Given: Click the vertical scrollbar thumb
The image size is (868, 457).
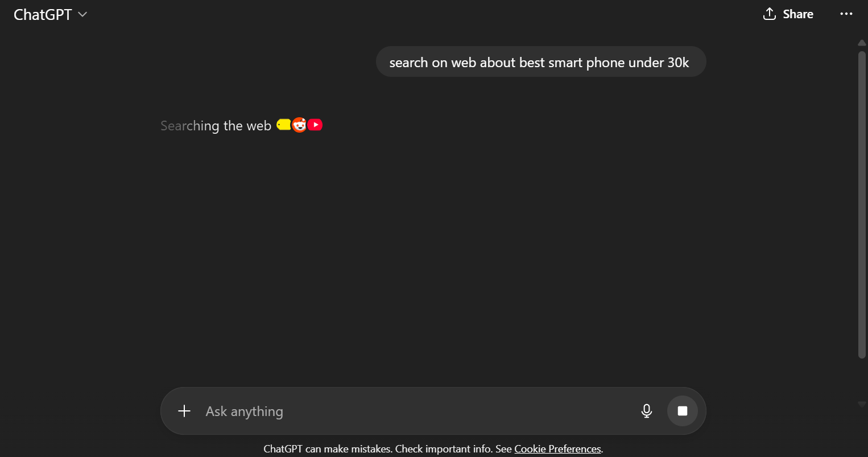Looking at the screenshot, I should point(861,205).
